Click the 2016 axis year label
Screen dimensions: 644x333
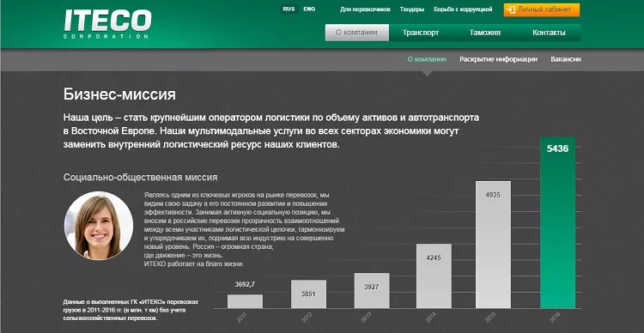pyautogui.click(x=554, y=318)
